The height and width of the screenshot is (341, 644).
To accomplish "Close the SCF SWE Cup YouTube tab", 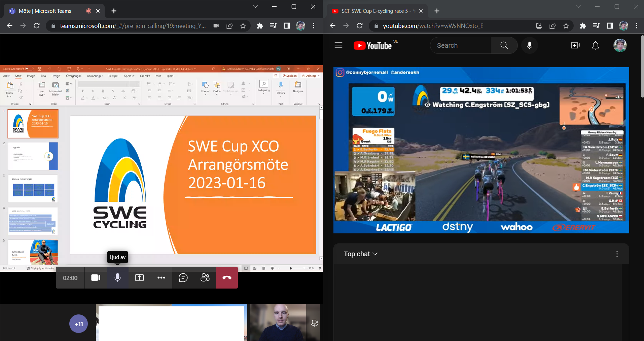I will coord(421,11).
